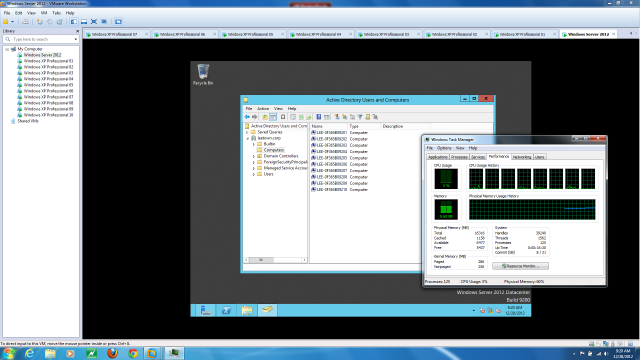Toggle the thumbnail bar view icon in VMware toolbar
This screenshot has height=360, width=640.
[x=84, y=22]
